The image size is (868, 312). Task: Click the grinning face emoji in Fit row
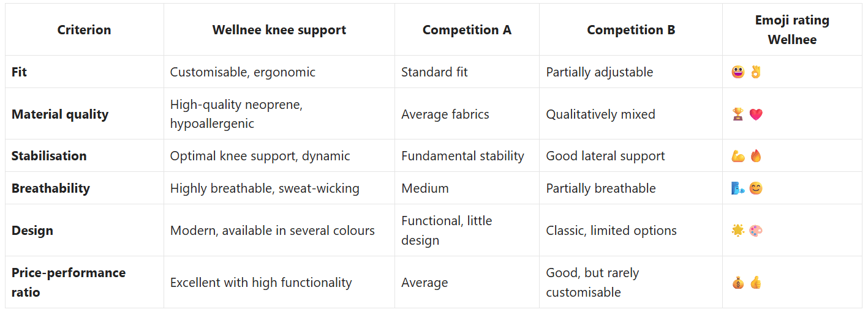click(x=738, y=72)
